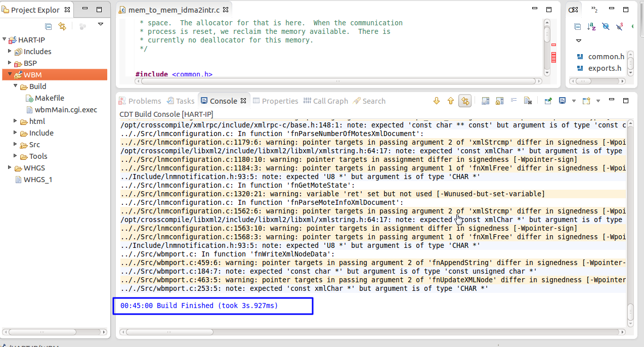Collapse all in Outline view
The width and height of the screenshot is (644, 347).
coord(577,27)
